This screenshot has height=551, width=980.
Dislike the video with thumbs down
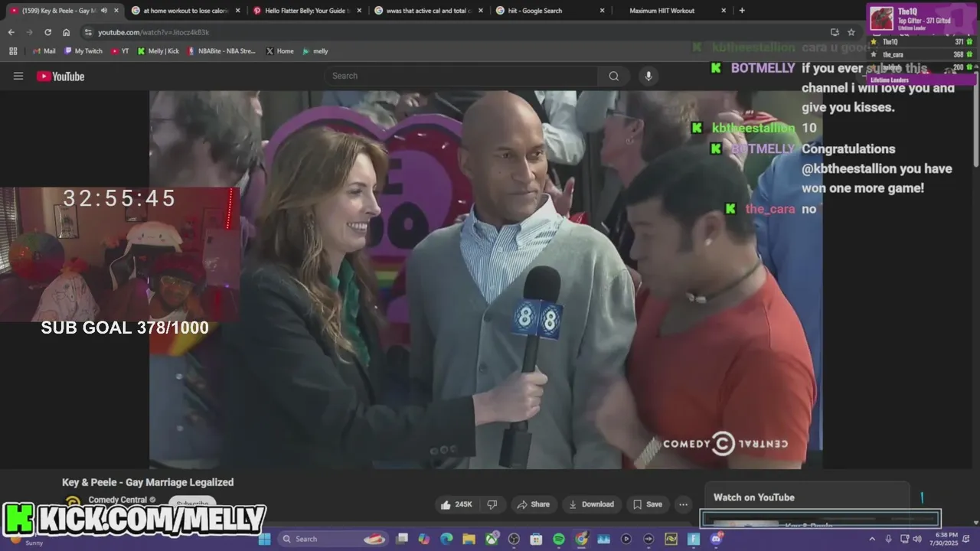point(493,504)
